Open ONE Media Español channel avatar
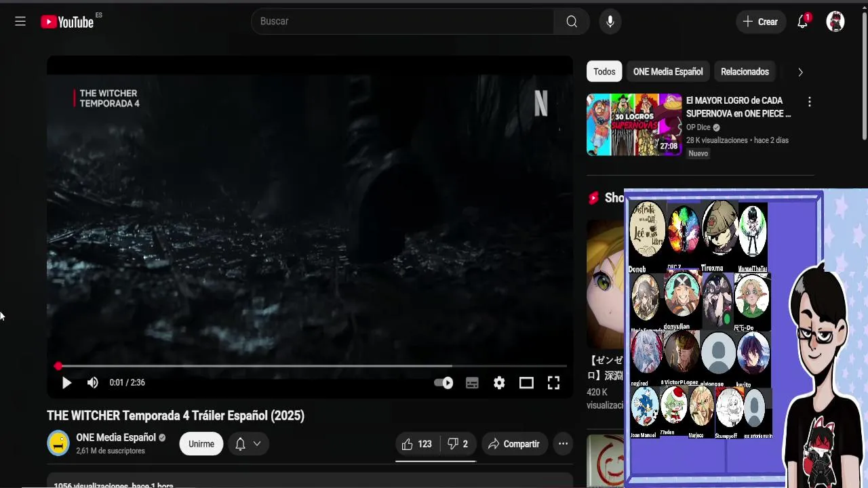The width and height of the screenshot is (868, 488). tap(58, 443)
